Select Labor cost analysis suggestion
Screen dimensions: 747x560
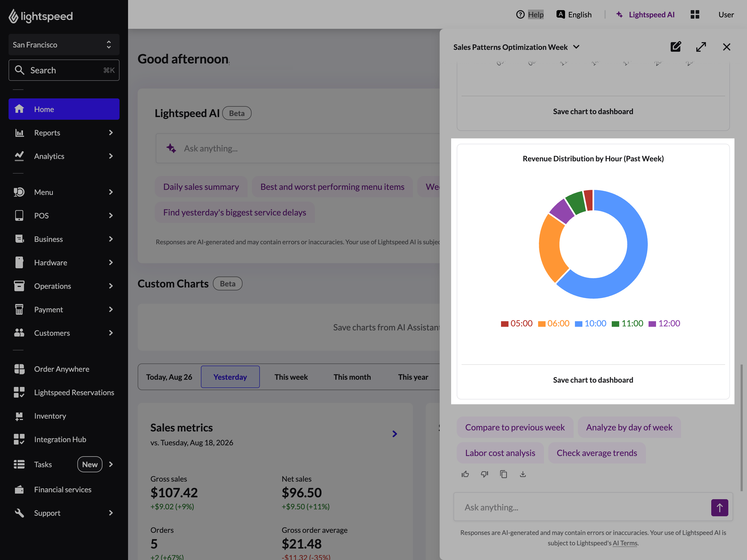pos(500,453)
